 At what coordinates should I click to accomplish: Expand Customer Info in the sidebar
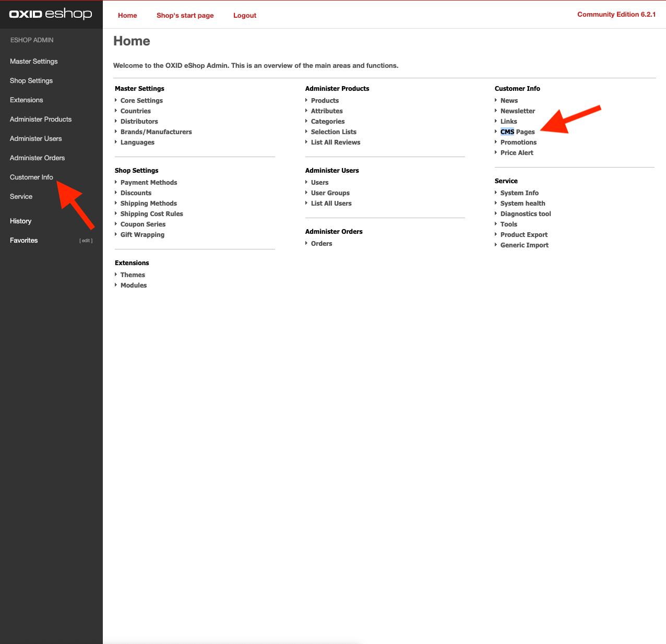point(31,177)
